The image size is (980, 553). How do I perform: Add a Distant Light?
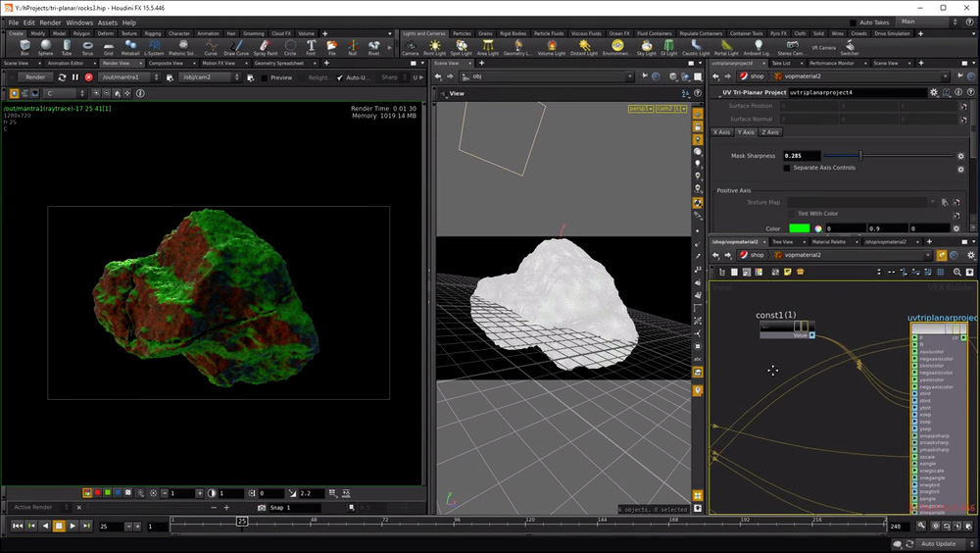click(584, 47)
